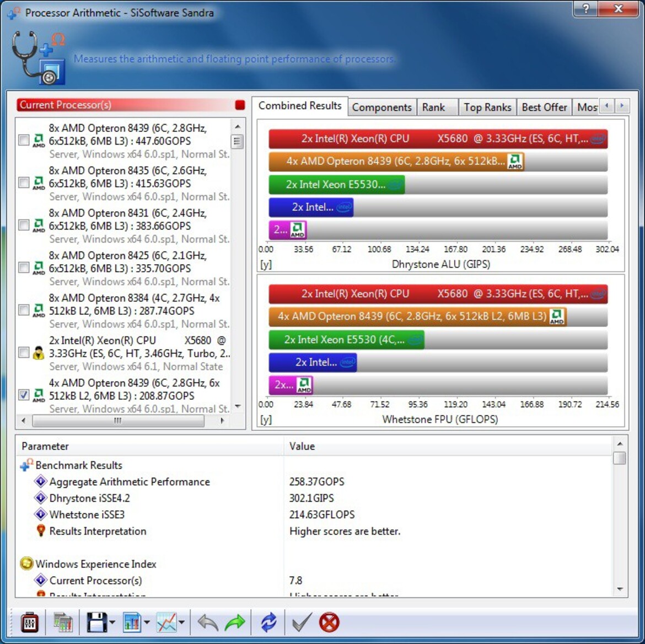The width and height of the screenshot is (645, 644).
Task: Click processor list horizontal scroll left arrow
Action: [24, 421]
